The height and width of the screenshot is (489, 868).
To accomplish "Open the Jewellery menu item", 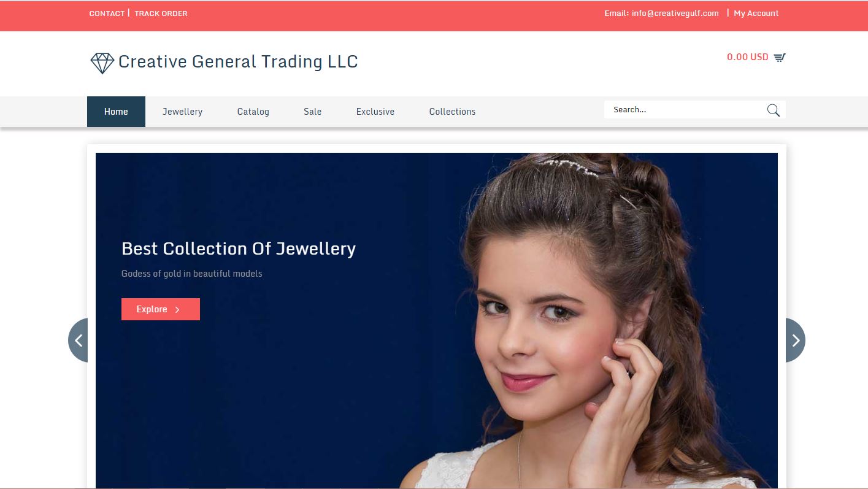I will (182, 112).
